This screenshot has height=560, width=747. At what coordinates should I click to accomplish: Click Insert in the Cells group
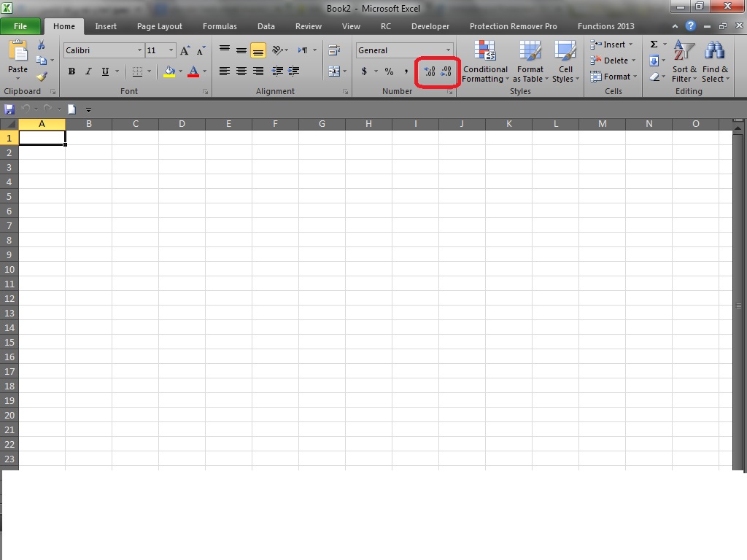tap(612, 44)
